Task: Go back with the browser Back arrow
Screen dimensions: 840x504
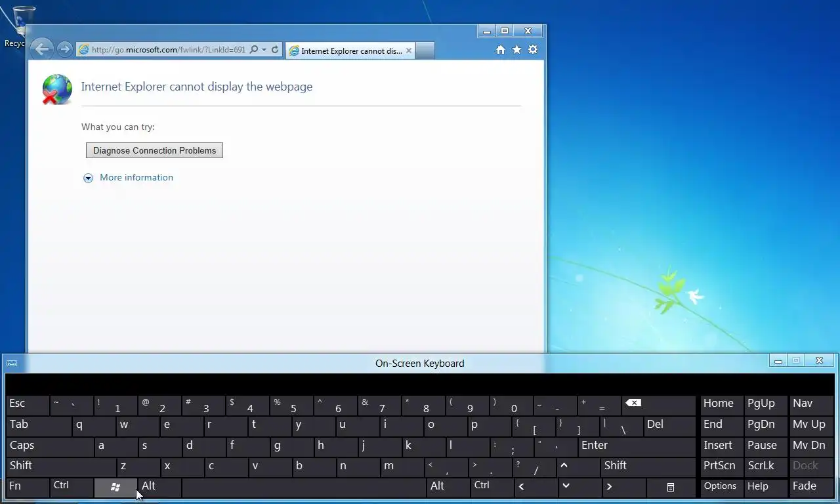Action: [x=42, y=49]
